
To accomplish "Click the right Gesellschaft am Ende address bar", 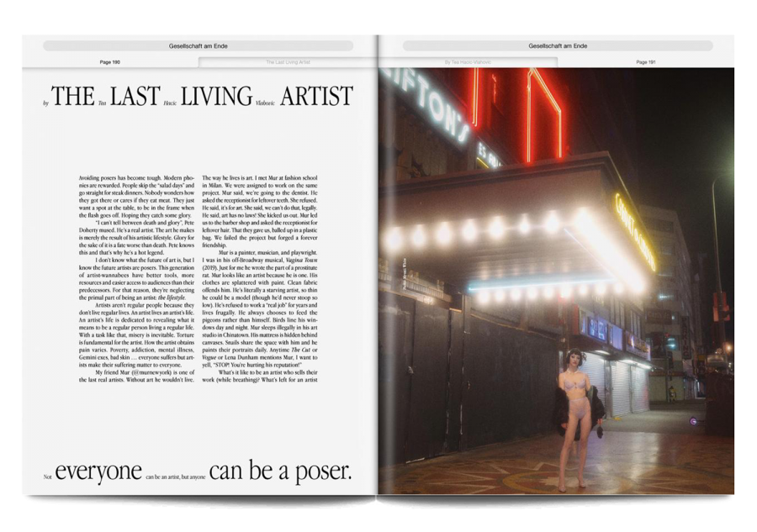I will [557, 46].
